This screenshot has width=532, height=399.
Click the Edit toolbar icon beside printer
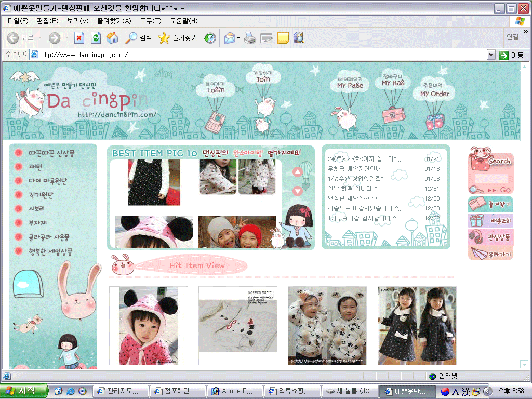click(267, 37)
